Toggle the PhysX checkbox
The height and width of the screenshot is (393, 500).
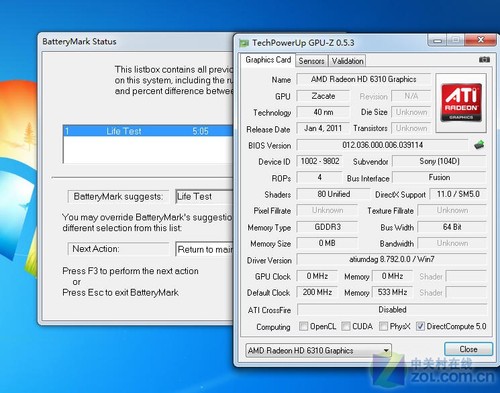click(x=383, y=326)
